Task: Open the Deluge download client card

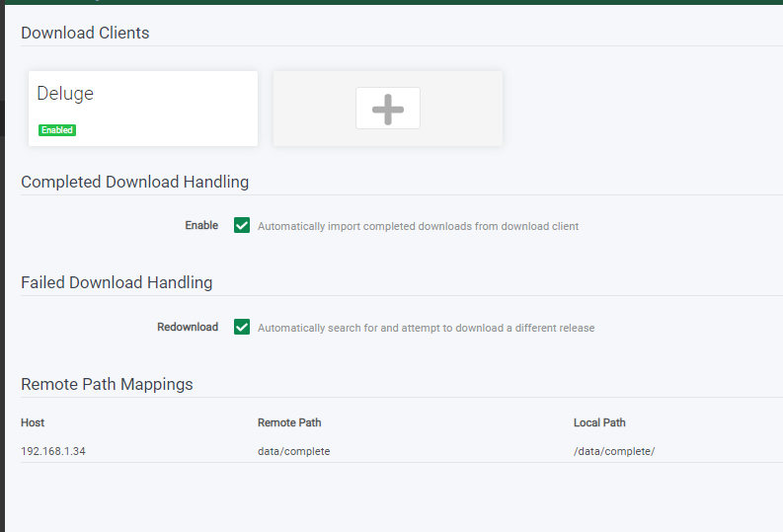Action: pyautogui.click(x=143, y=109)
